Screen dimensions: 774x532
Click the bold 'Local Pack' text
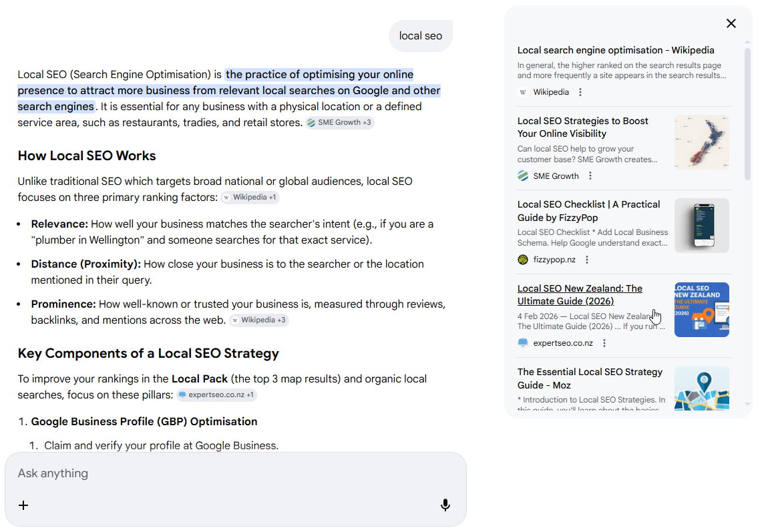[200, 379]
